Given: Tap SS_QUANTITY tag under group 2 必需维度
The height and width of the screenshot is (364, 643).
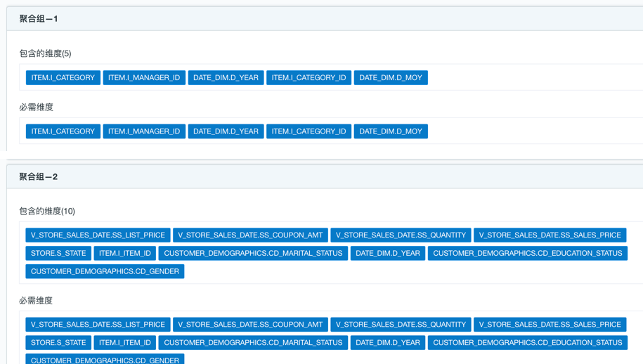Looking at the screenshot, I should tap(401, 324).
